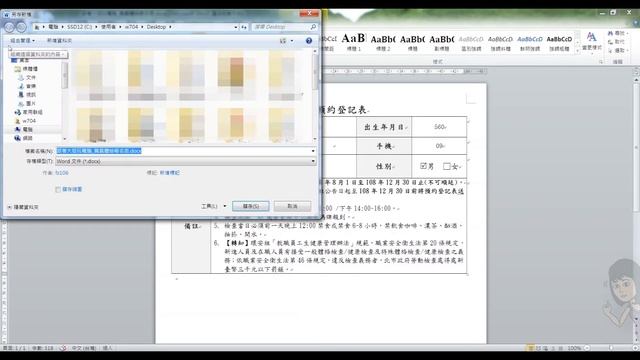The height and width of the screenshot is (360, 640).
Task: Click the language indicator 中文 (台灣) in status bar
Action: 84,348
